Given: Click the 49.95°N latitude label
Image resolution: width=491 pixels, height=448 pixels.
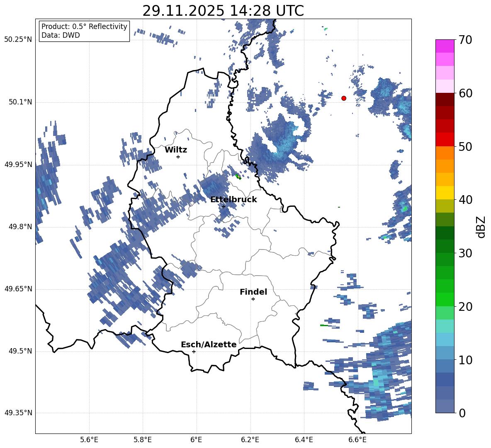Looking at the screenshot, I should (18, 165).
